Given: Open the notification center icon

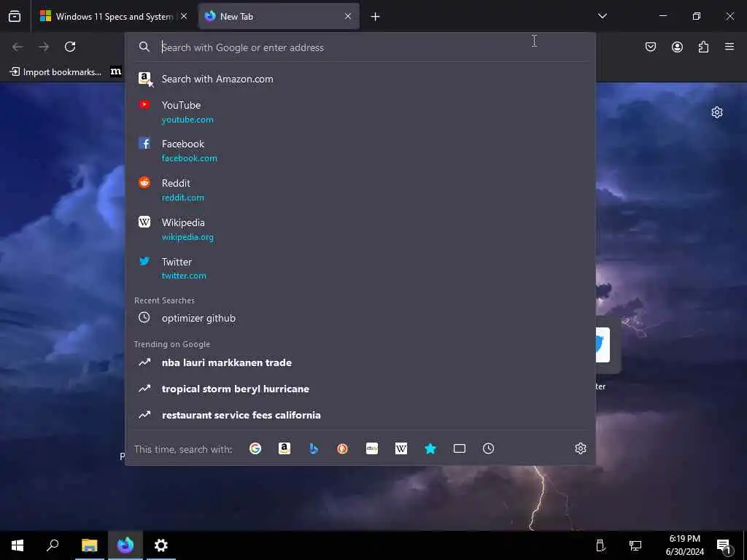Looking at the screenshot, I should point(724,546).
